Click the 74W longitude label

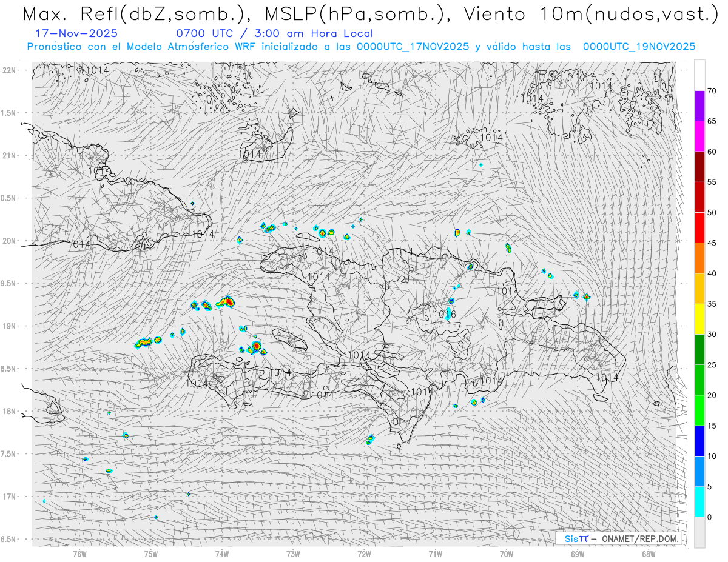[x=221, y=554]
